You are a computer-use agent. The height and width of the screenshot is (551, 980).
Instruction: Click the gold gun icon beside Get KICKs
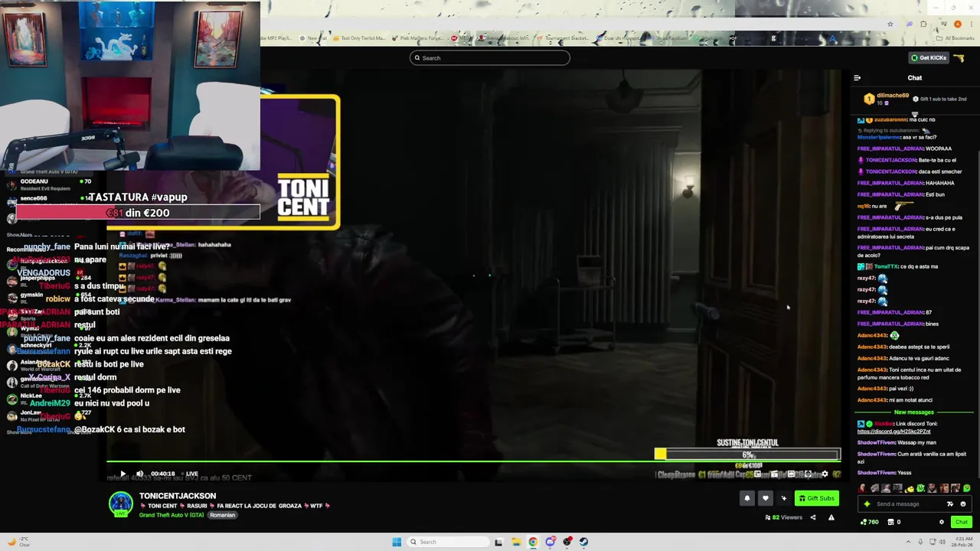[959, 58]
